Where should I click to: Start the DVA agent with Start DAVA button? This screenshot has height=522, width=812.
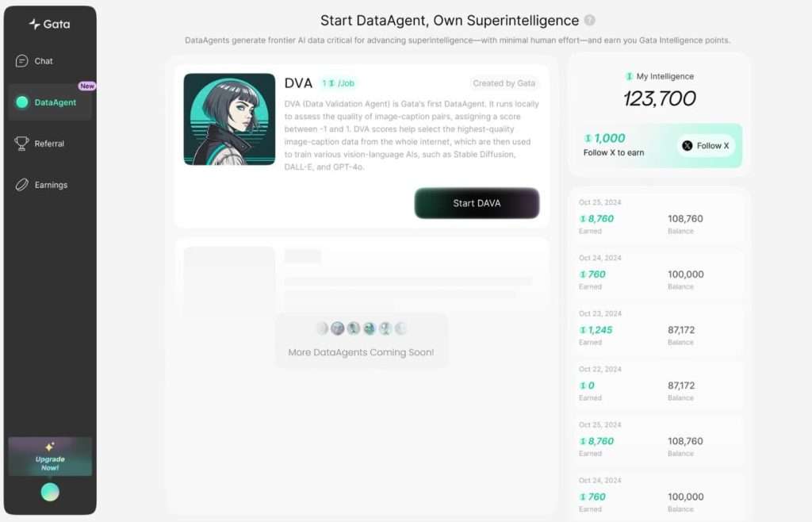click(x=477, y=203)
